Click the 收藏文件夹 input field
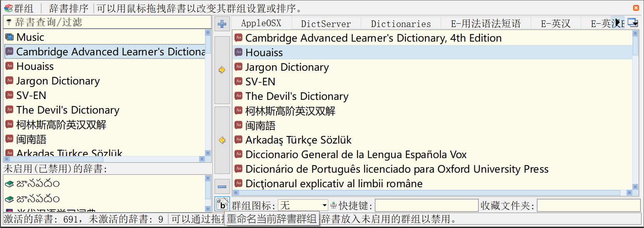The height and width of the screenshot is (228, 644). pyautogui.click(x=588, y=206)
